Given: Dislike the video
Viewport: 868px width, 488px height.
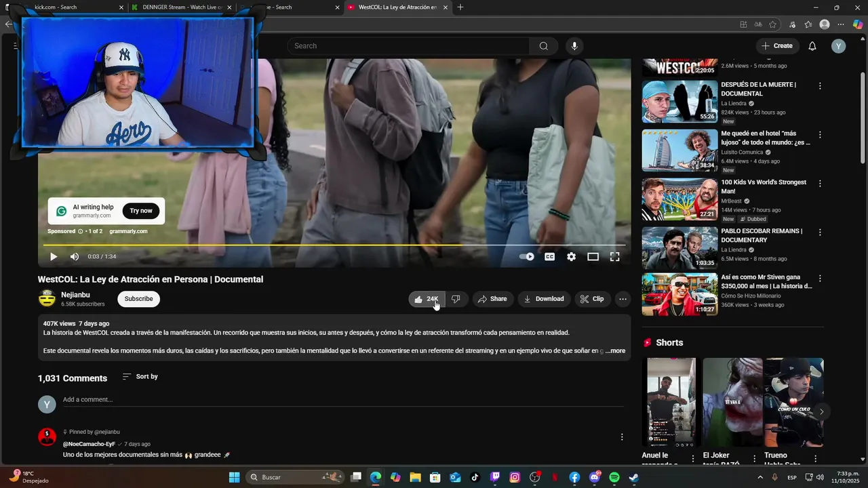Looking at the screenshot, I should click(x=456, y=299).
